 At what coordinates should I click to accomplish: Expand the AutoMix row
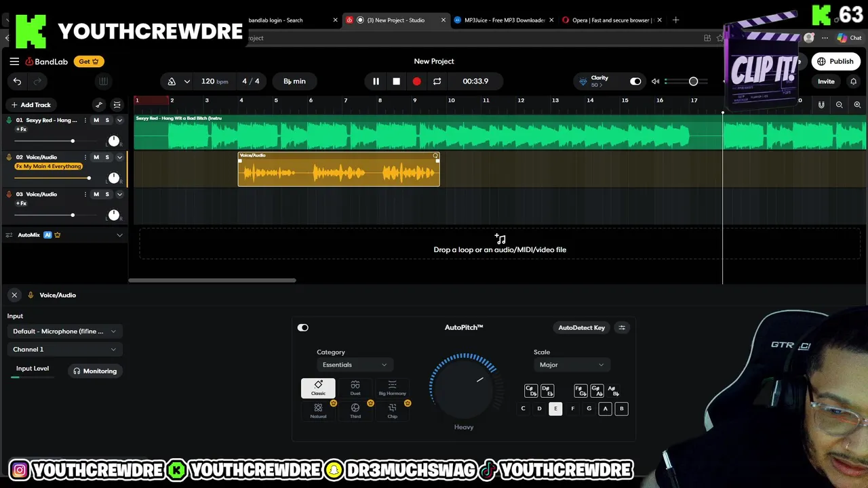click(x=119, y=235)
